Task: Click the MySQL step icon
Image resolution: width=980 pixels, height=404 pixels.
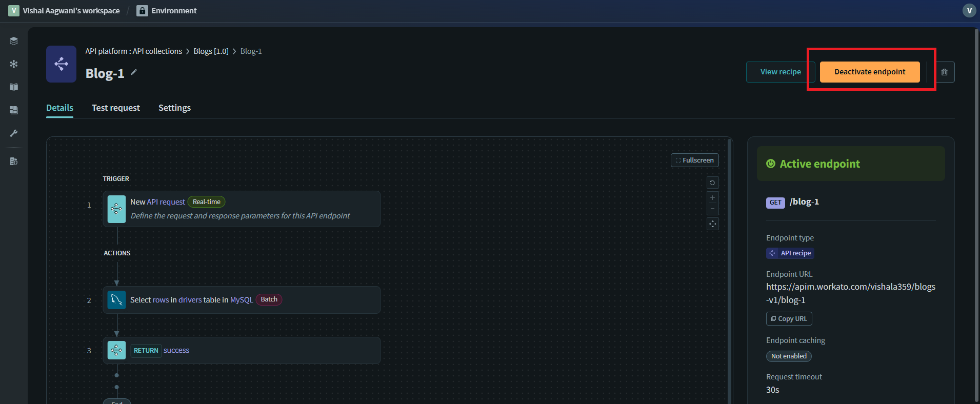Action: click(116, 300)
